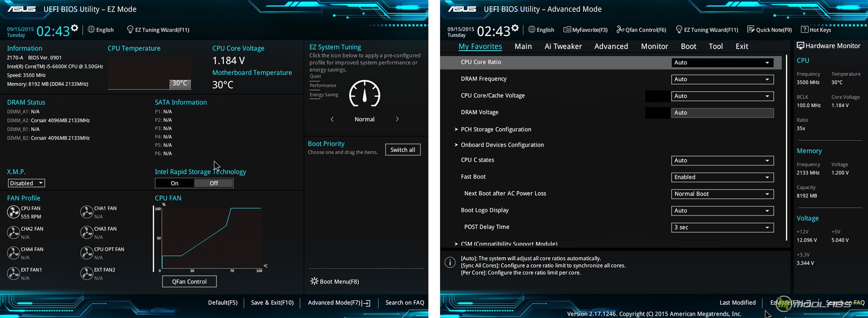Click the EXT FAN2 fan icon
Viewport: 868px width, 318px height.
87,274
